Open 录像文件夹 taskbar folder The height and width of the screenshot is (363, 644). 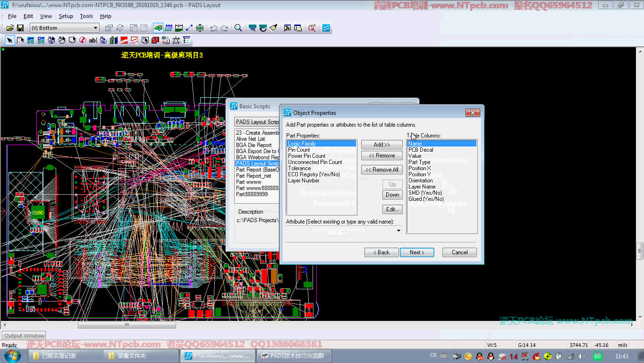click(x=142, y=356)
